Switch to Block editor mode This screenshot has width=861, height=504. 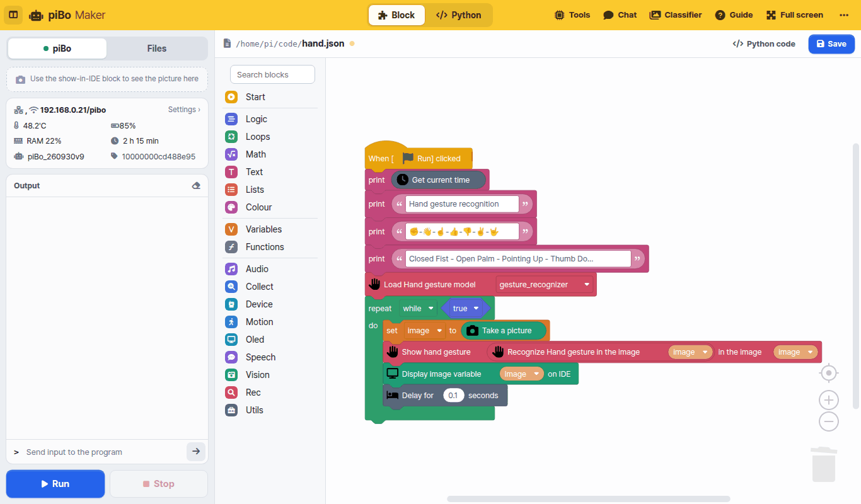coord(396,15)
